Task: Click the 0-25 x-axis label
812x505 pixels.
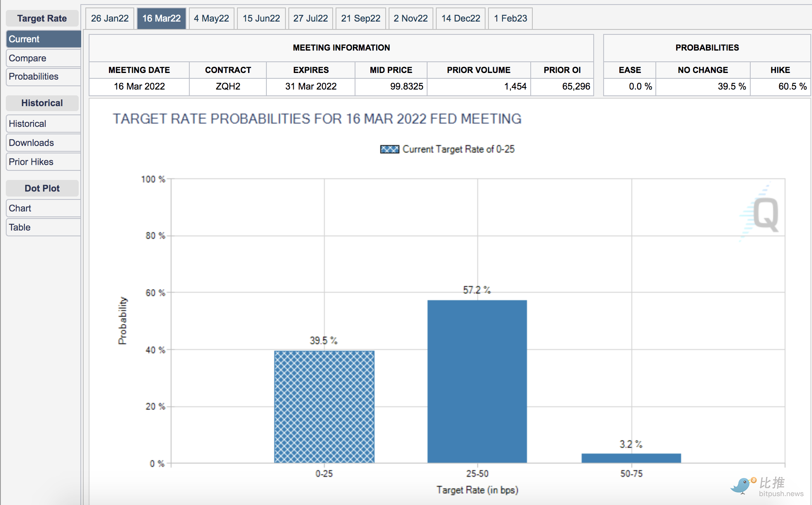Action: click(324, 473)
